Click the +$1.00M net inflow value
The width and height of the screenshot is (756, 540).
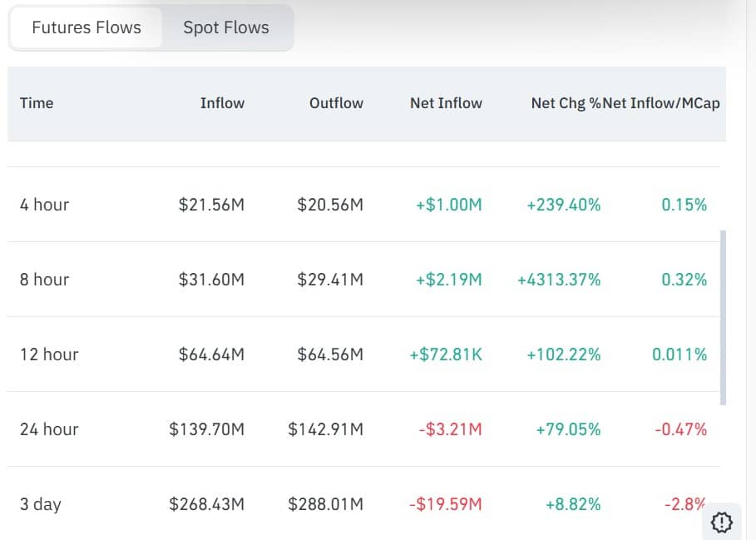click(449, 205)
